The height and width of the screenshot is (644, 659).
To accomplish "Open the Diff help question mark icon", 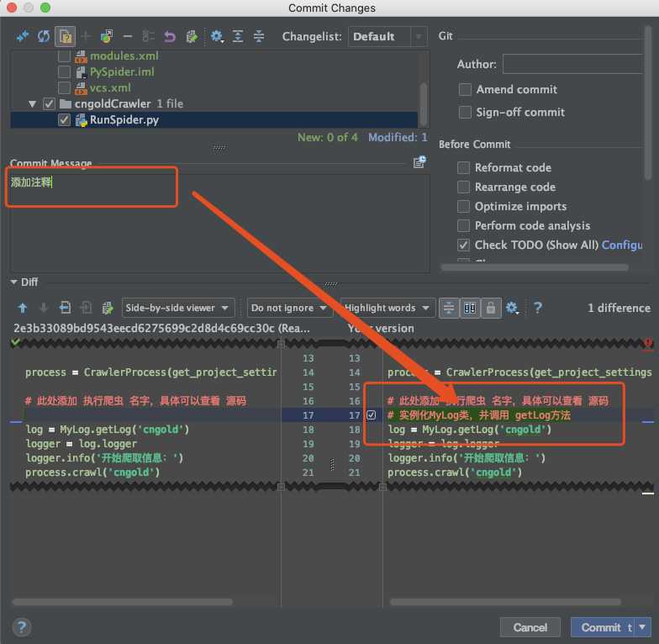I will [538, 308].
